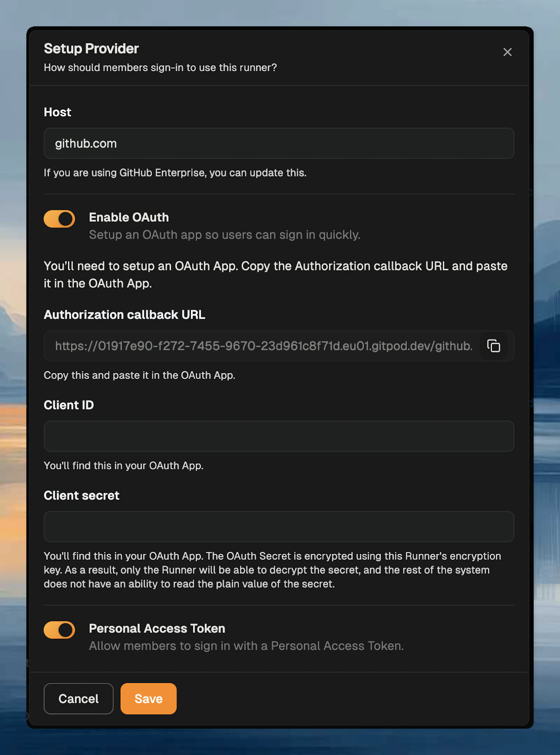Click Client ID 'find this in your OAuth App' hint
560x755 pixels.
tap(124, 466)
